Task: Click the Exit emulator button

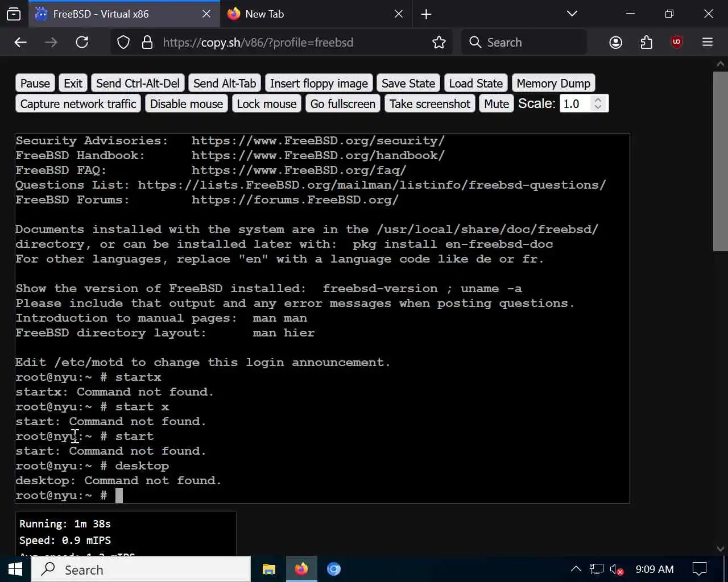Action: 73,84
